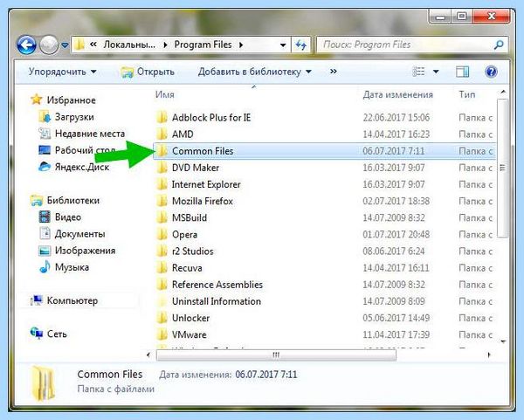Expand the arrow after Program Files breadcrumb
This screenshot has width=524, height=420.
[x=241, y=45]
